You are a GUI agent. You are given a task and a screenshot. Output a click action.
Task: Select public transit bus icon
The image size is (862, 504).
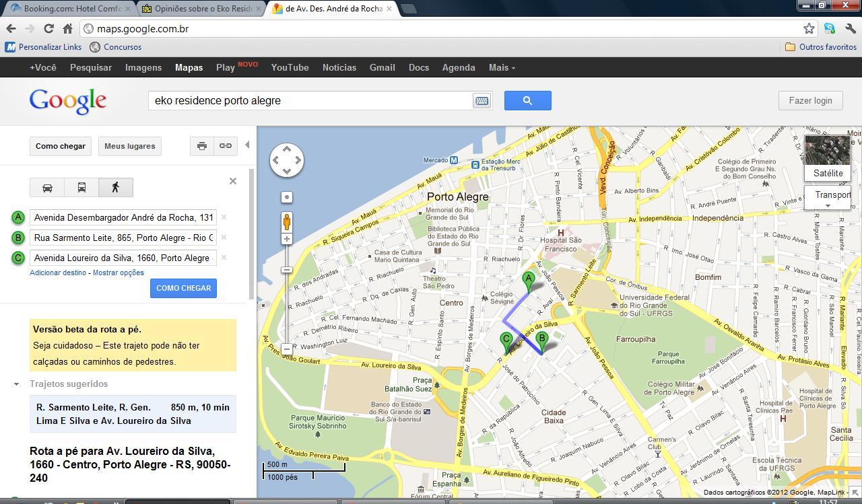point(81,188)
